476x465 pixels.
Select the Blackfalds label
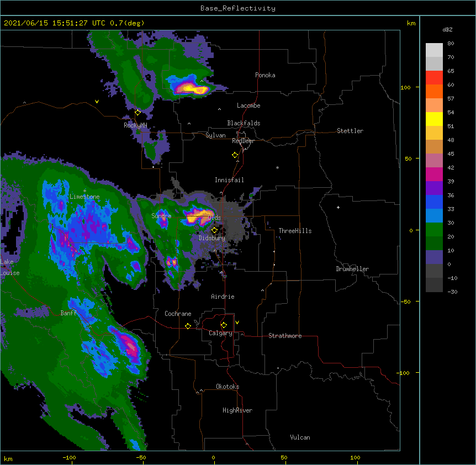[244, 123]
